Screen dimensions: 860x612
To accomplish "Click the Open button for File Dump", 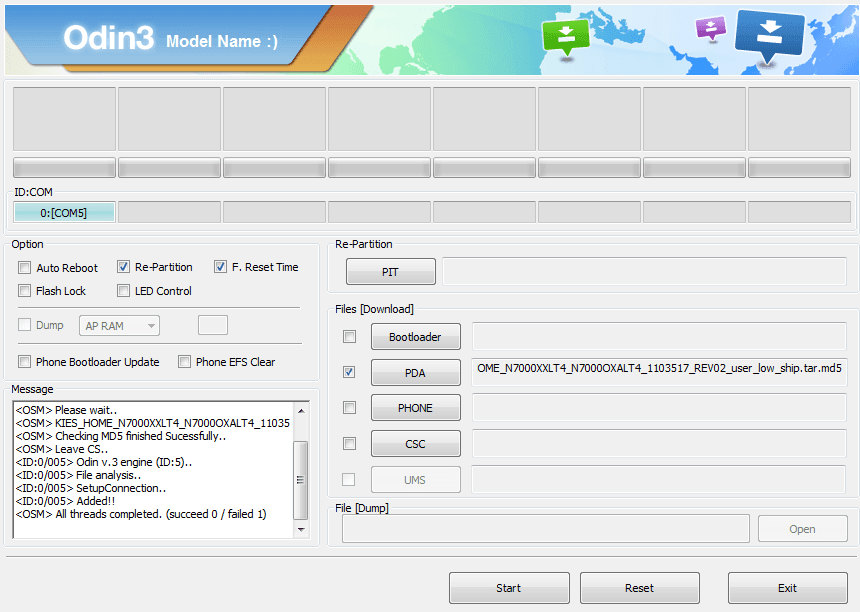I will (803, 529).
